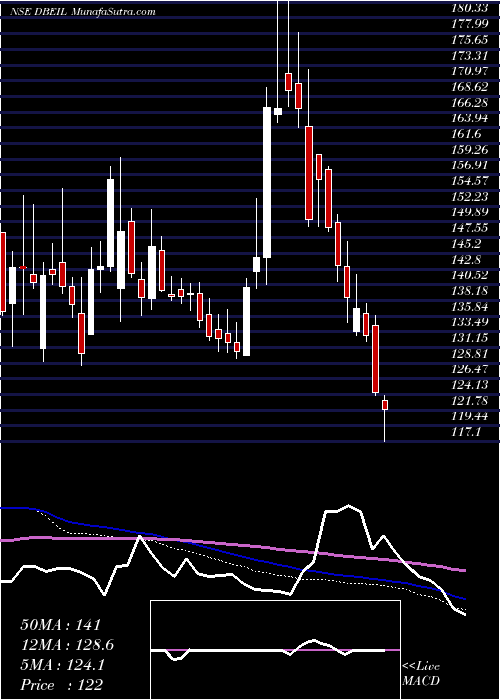Screen dimensions: 500x700
Task: Select the 138.18 price axis label
Action: [471, 290]
